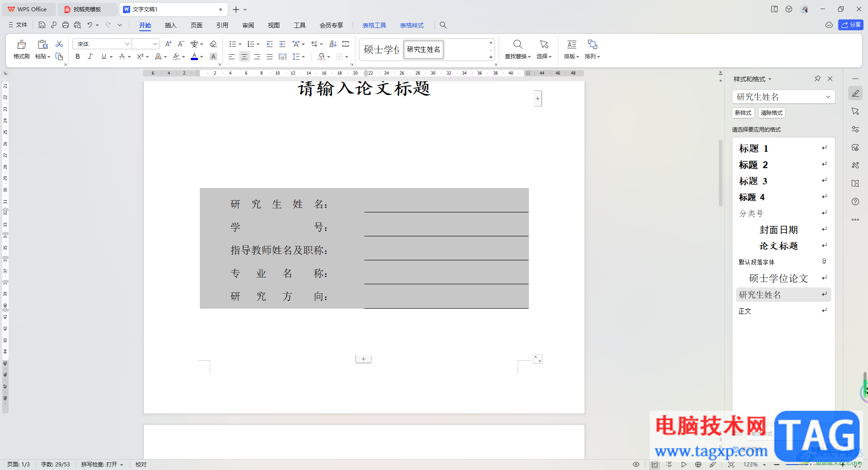Click the Decrease indent icon
This screenshot has height=470, width=868.
pos(269,44)
